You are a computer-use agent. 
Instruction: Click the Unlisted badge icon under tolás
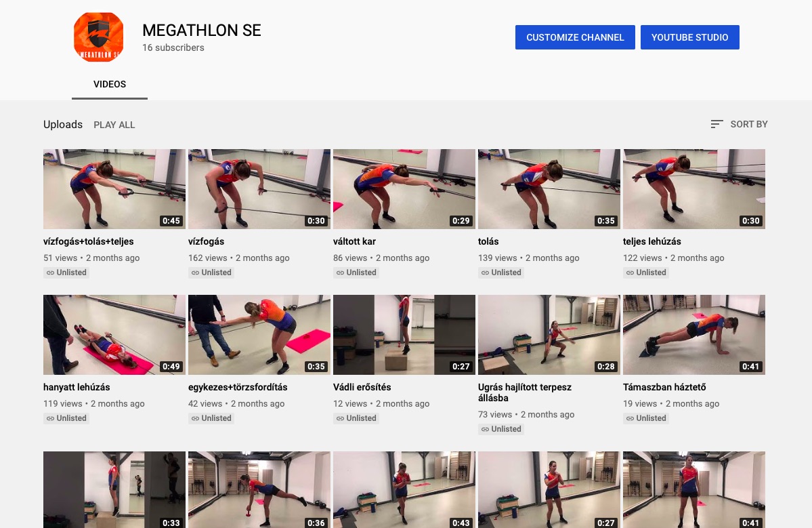(485, 272)
